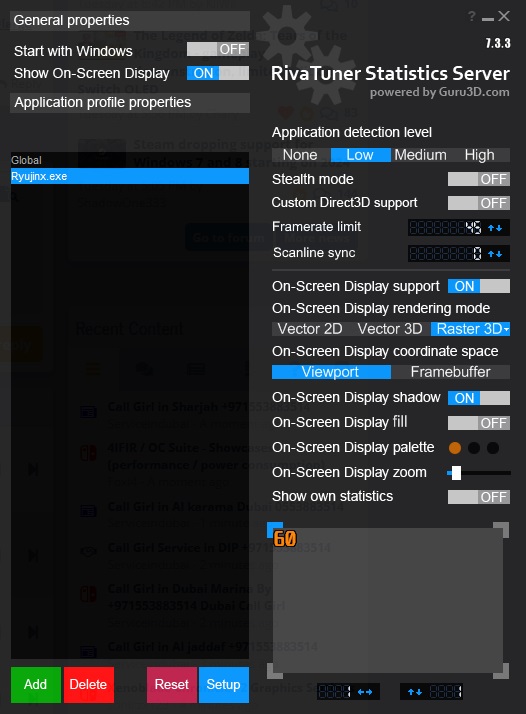This screenshot has height=714, width=526.
Task: Click vertical OSD position up-down arrows
Action: coord(415,692)
